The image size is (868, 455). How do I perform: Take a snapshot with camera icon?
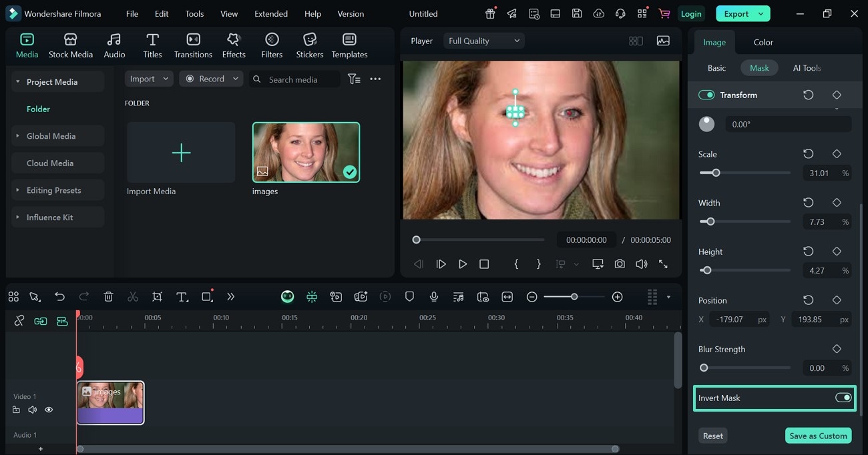point(620,264)
